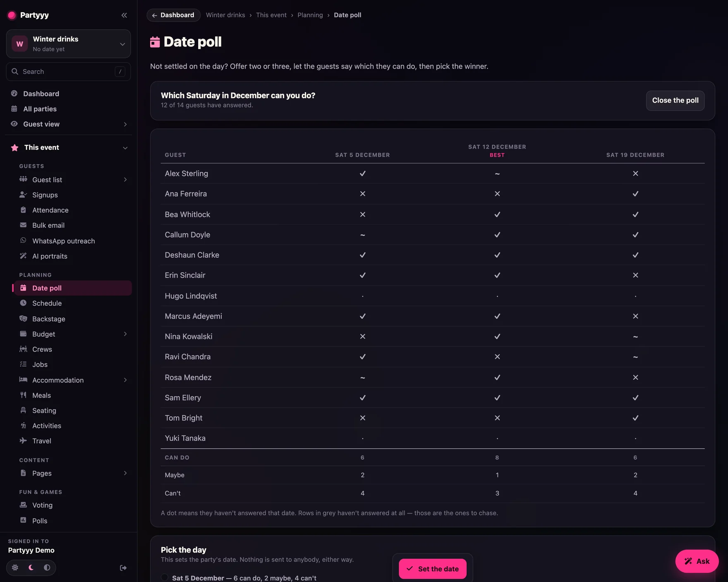Click the sign out icon at bottom
This screenshot has width=728, height=582.
point(123,568)
